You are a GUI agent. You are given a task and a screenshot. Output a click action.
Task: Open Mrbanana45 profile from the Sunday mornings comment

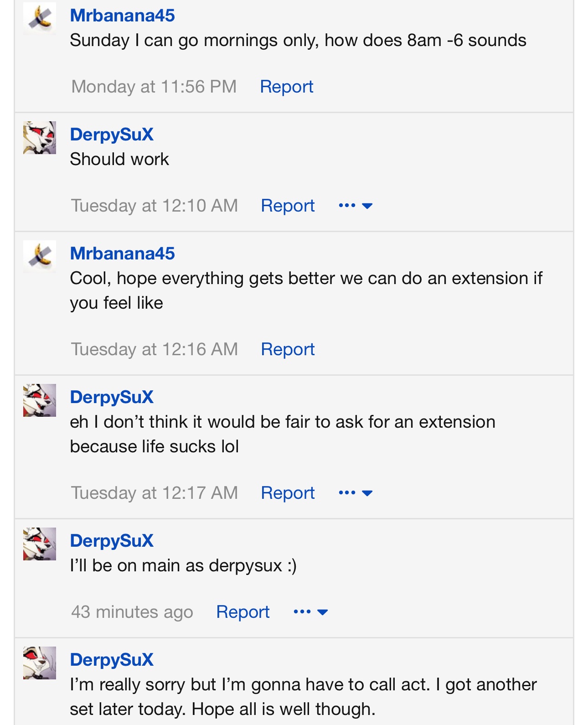pos(122,16)
